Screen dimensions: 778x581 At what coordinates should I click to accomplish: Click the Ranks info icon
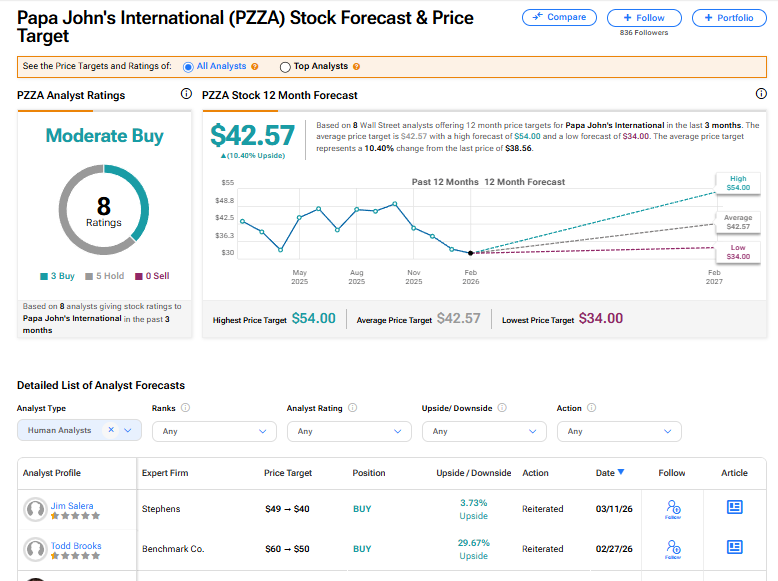point(186,408)
